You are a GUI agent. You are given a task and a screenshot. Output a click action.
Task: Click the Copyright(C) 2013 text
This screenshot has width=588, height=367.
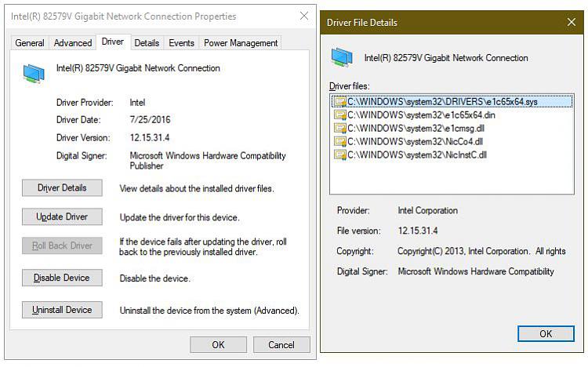(481, 251)
